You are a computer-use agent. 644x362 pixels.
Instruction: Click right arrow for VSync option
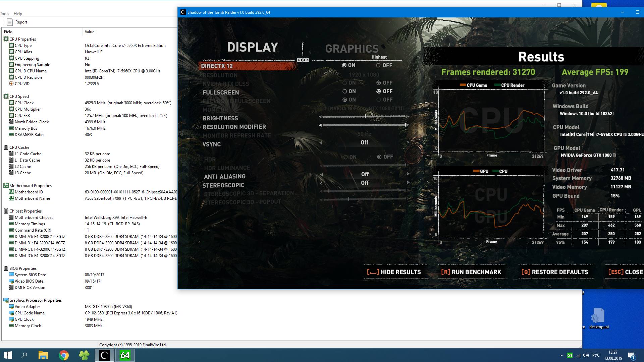(408, 142)
